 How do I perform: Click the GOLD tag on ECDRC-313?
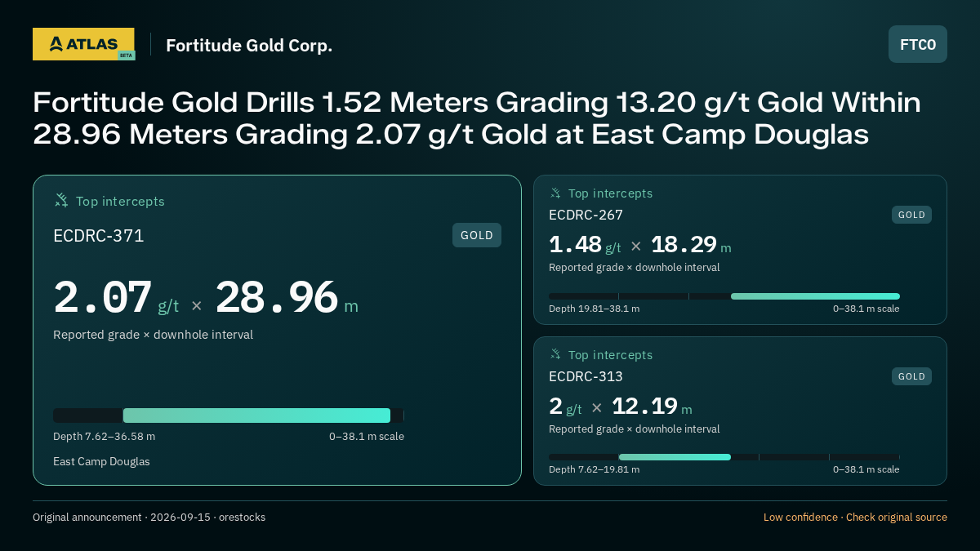tap(911, 376)
